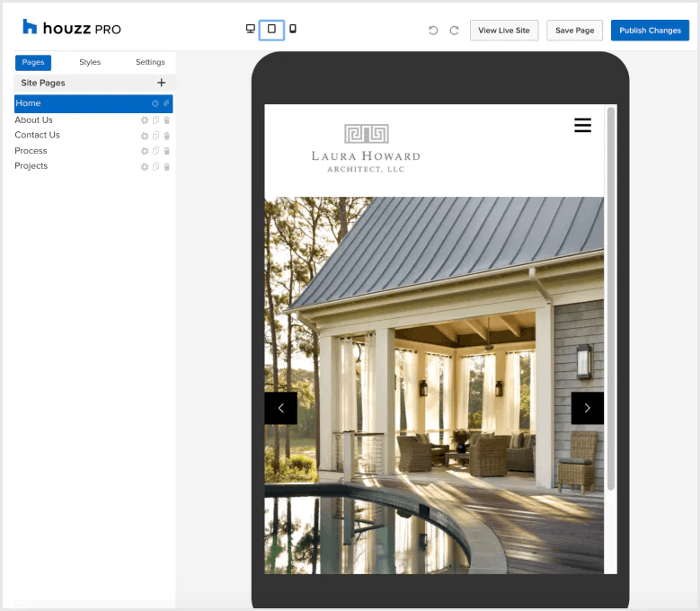Image resolution: width=700 pixels, height=611 pixels.
Task: Open Home page settings gear
Action: tap(155, 104)
